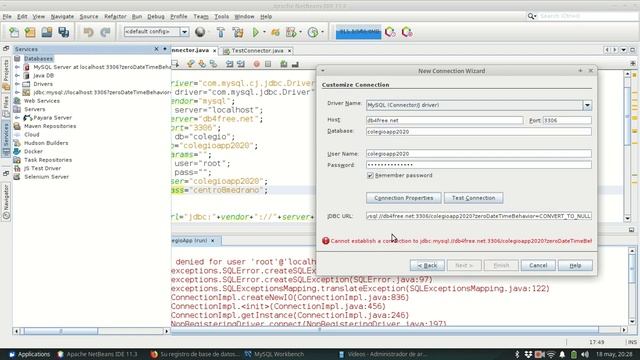Image resolution: width=640 pixels, height=360 pixels.
Task: Click the Password input field
Action: pyautogui.click(x=479, y=165)
